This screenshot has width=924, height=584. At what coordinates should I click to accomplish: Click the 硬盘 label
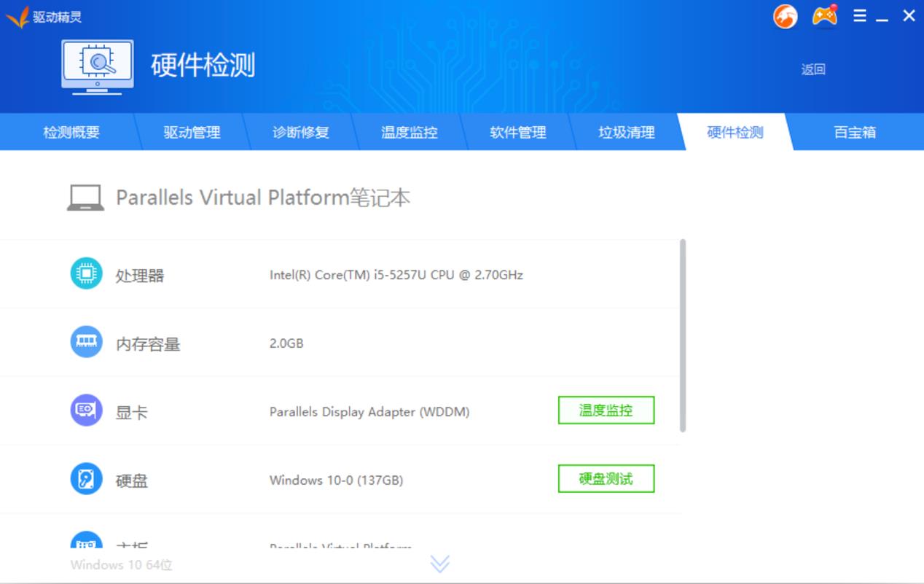pyautogui.click(x=132, y=481)
